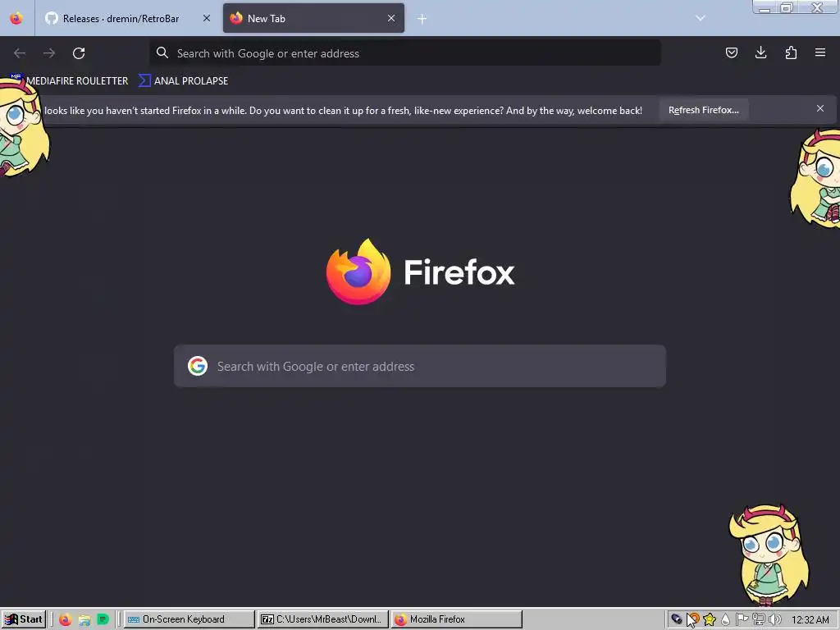The height and width of the screenshot is (630, 840).
Task: Click the Star Butterfly mascot at the bottom right
Action: click(769, 555)
